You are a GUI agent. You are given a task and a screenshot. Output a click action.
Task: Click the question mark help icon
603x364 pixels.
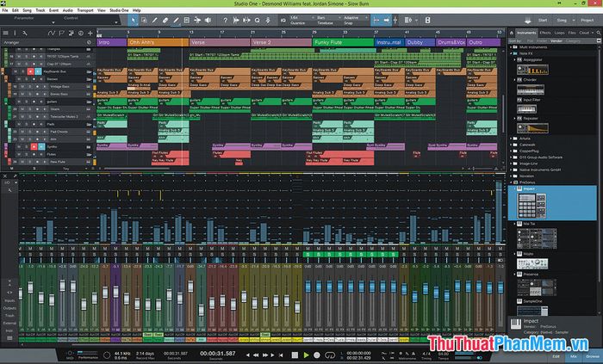pyautogui.click(x=226, y=21)
